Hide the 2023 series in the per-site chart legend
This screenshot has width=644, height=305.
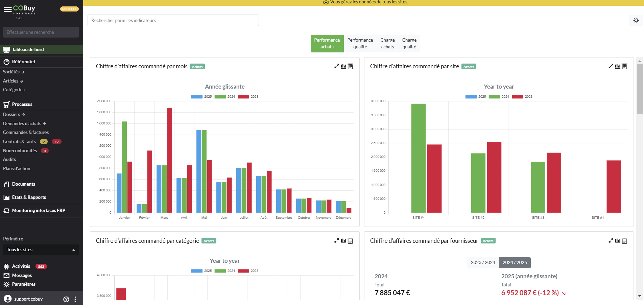tap(522, 97)
